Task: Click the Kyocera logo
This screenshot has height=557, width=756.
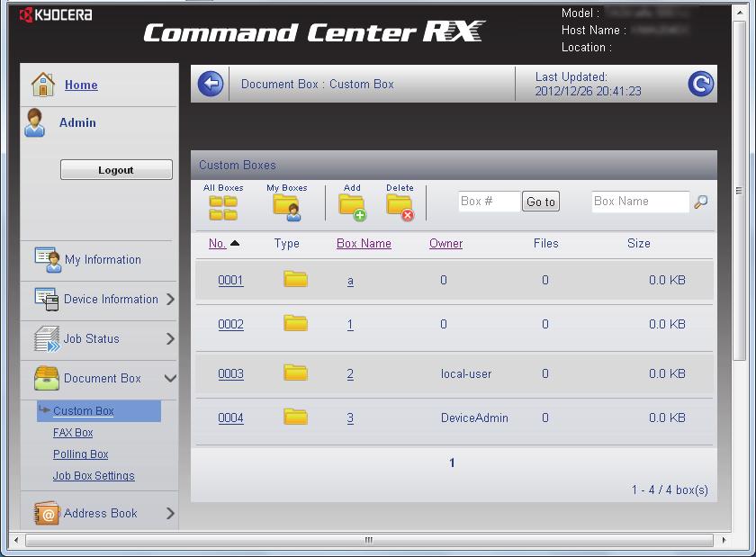Action: pyautogui.click(x=56, y=15)
